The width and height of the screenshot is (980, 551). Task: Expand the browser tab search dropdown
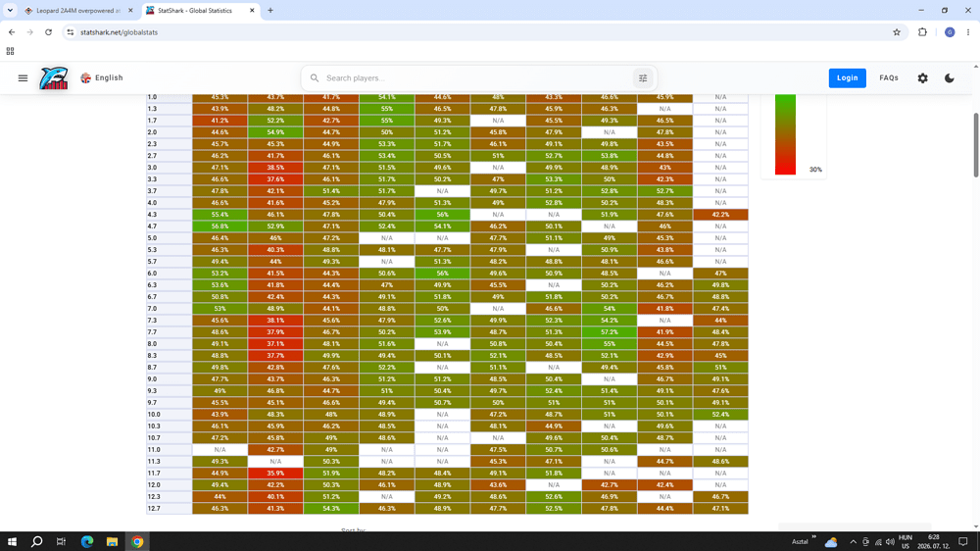pos(10,11)
